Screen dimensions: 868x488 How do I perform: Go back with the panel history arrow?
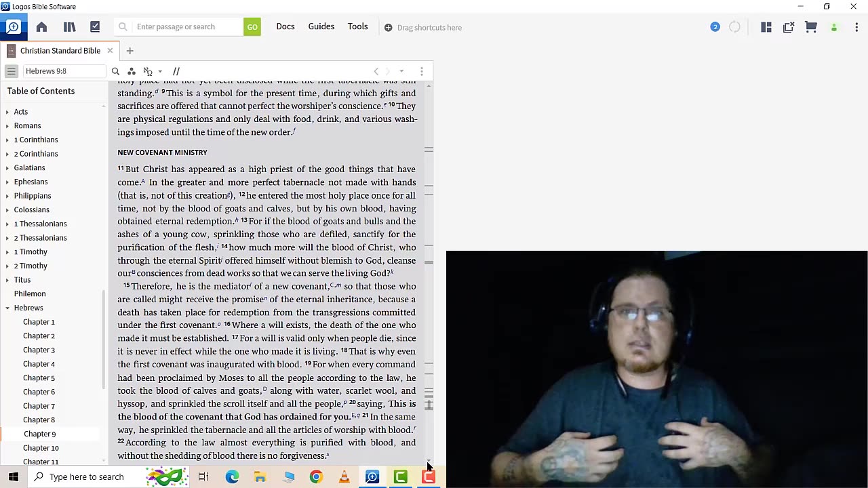click(x=376, y=71)
